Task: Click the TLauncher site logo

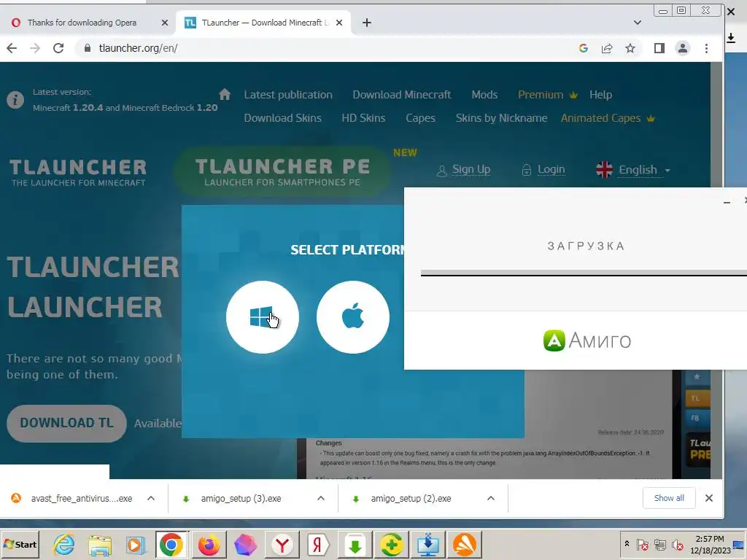Action: coord(78,172)
